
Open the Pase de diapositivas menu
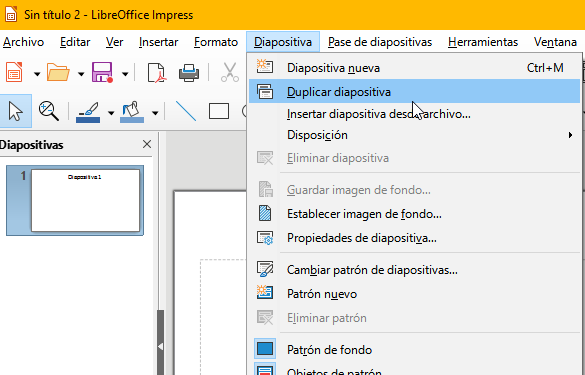click(x=380, y=42)
